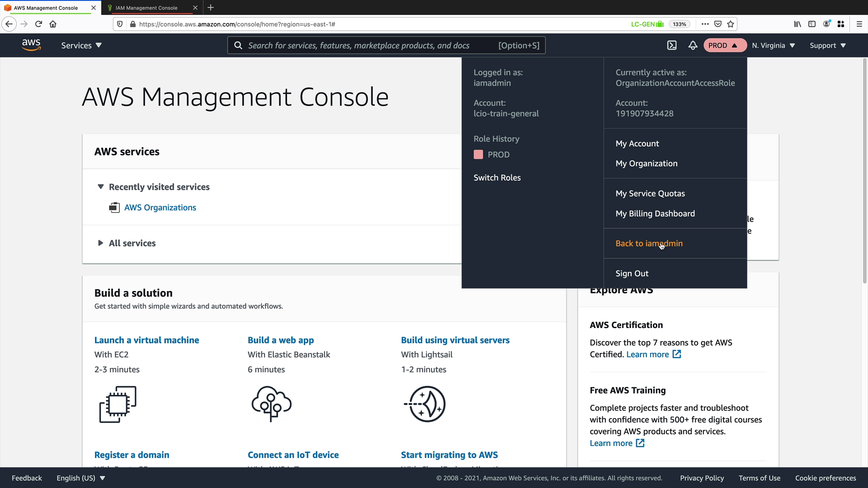This screenshot has height=488, width=868.
Task: Click the search magnifier icon
Action: click(x=238, y=45)
